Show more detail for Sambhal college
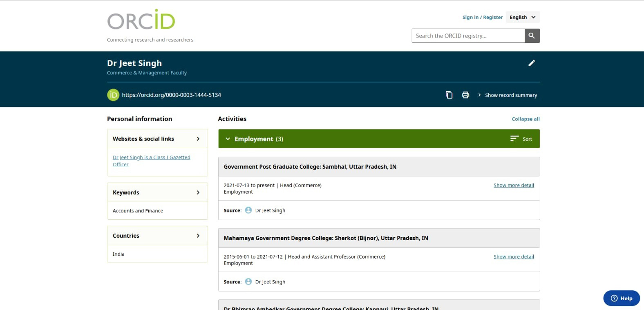This screenshot has height=310, width=644. [513, 185]
